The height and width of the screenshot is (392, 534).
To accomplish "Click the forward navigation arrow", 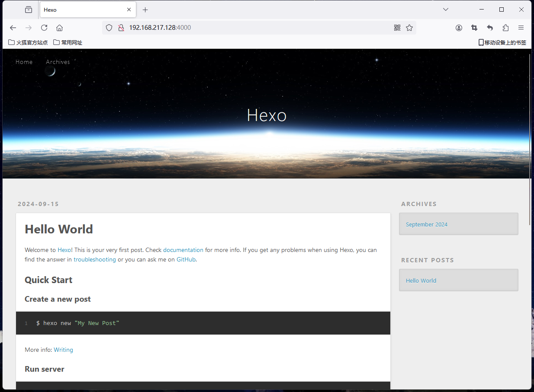I will pyautogui.click(x=29, y=28).
